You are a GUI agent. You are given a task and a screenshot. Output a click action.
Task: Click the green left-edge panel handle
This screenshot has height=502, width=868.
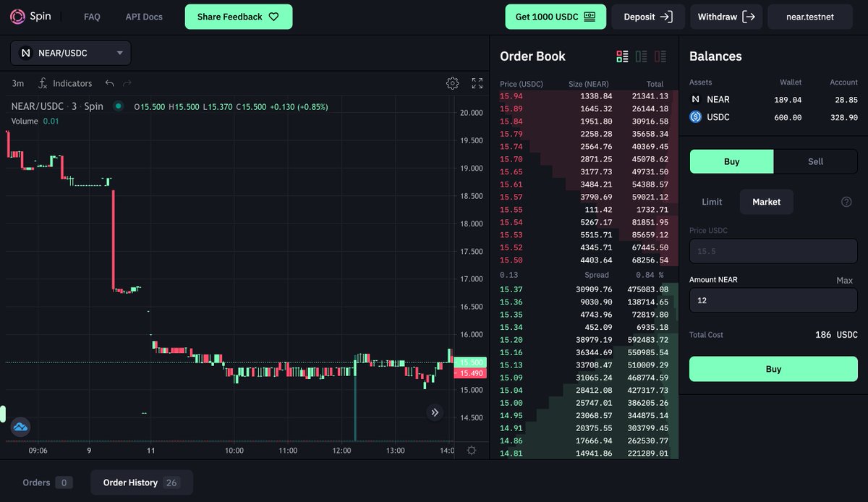click(3, 414)
